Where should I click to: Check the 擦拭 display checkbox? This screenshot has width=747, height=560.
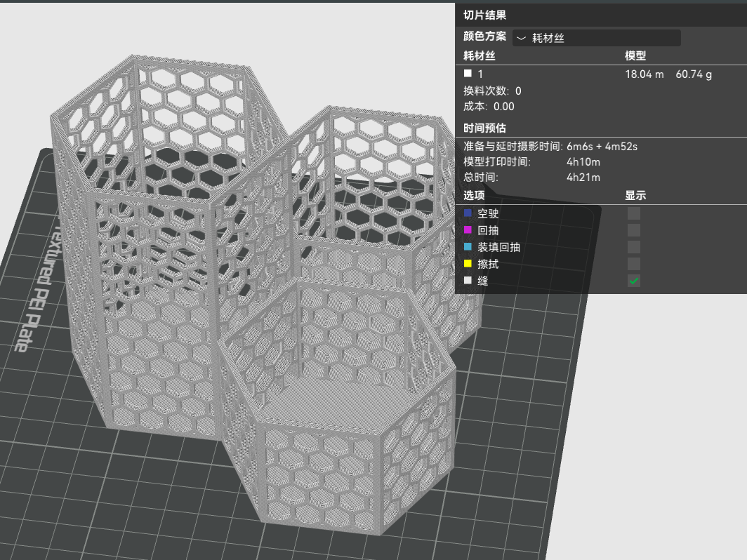pyautogui.click(x=633, y=264)
